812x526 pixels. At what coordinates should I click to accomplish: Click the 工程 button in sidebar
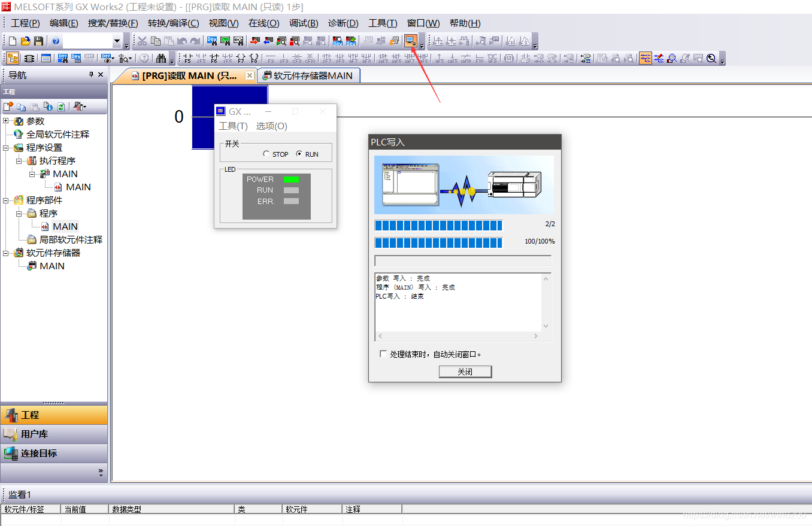tap(54, 415)
